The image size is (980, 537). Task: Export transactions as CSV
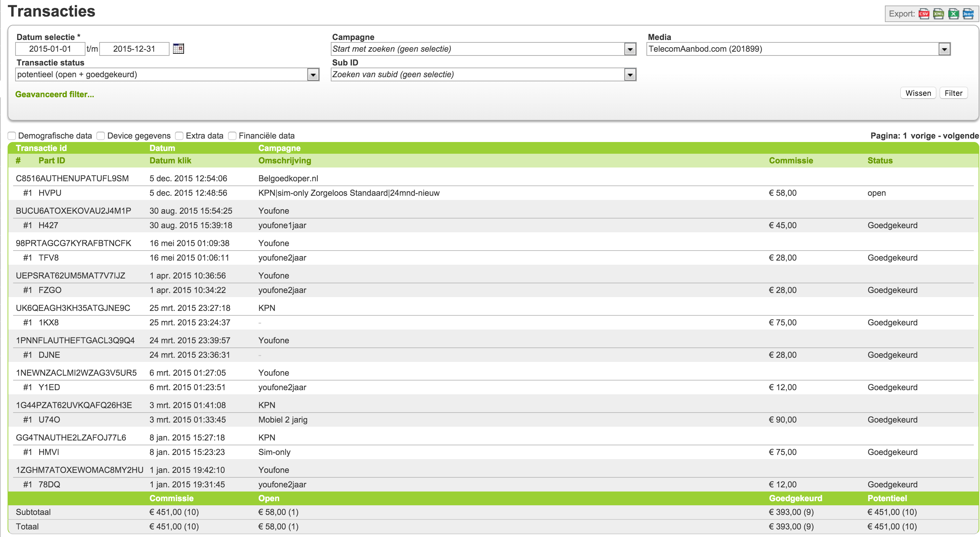[924, 14]
